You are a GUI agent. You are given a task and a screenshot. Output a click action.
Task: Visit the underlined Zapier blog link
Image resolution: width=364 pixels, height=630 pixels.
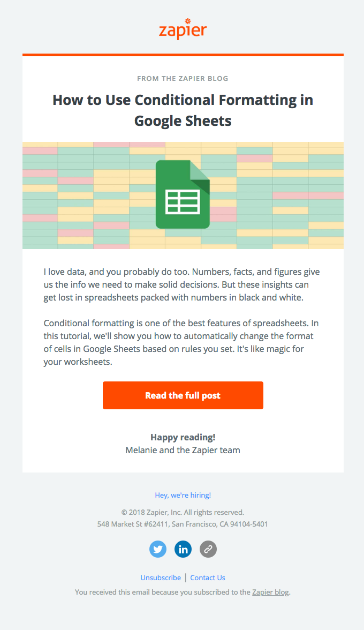coord(270,592)
